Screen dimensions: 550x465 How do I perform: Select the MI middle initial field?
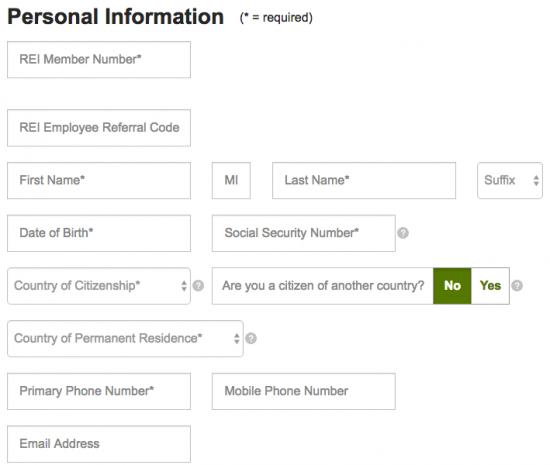tap(231, 181)
